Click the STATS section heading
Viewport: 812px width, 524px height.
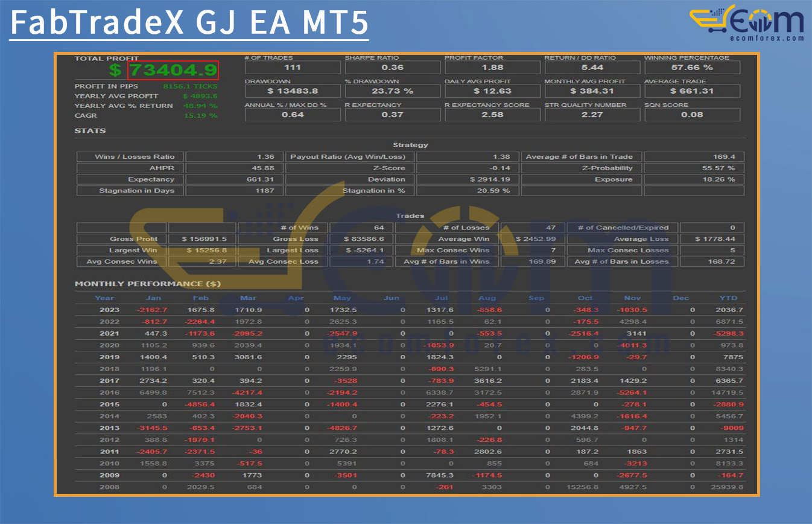click(90, 131)
